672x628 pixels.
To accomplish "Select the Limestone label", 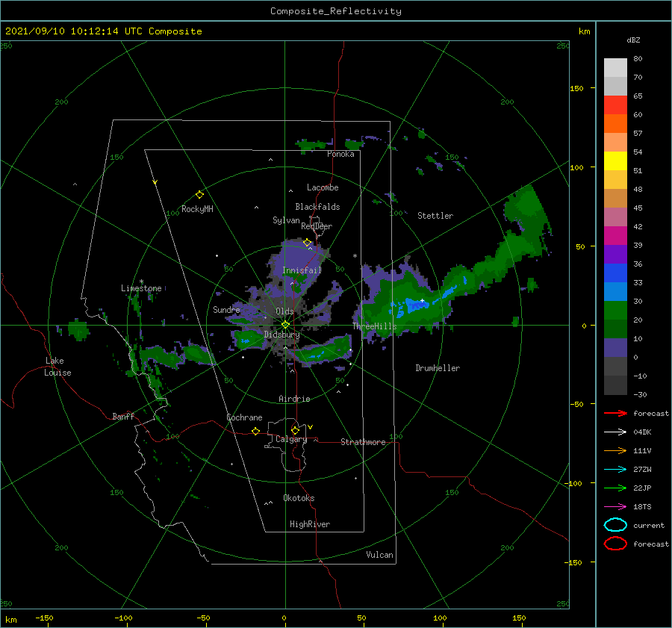I will pyautogui.click(x=141, y=288).
